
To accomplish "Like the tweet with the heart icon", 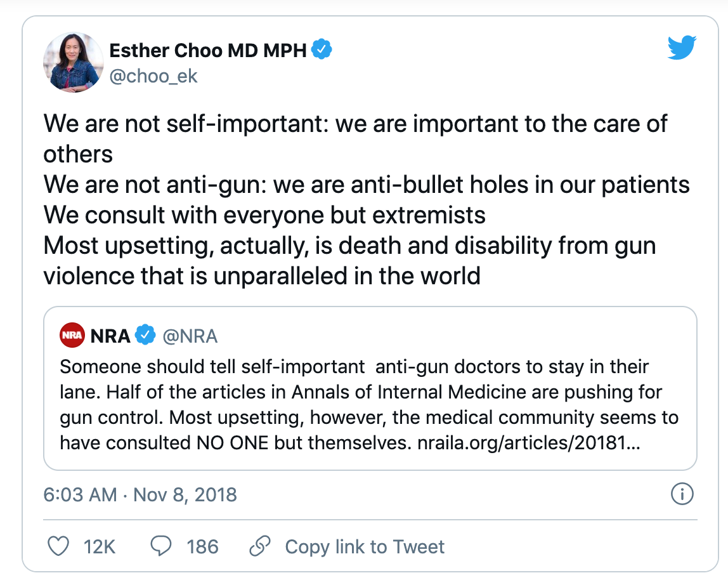I will (59, 546).
